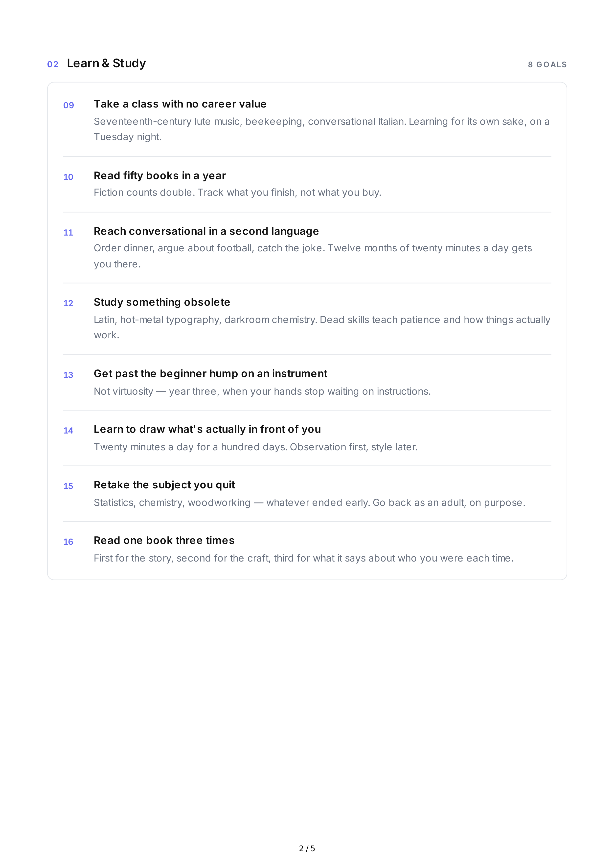The image size is (614, 868).
Task: Click the page indicator '2 / 5'
Action: pos(307,849)
